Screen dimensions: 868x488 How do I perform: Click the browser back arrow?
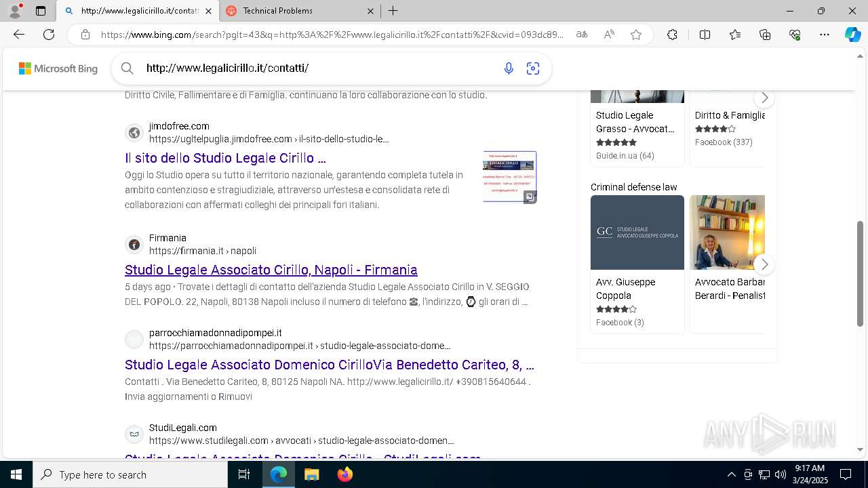19,35
